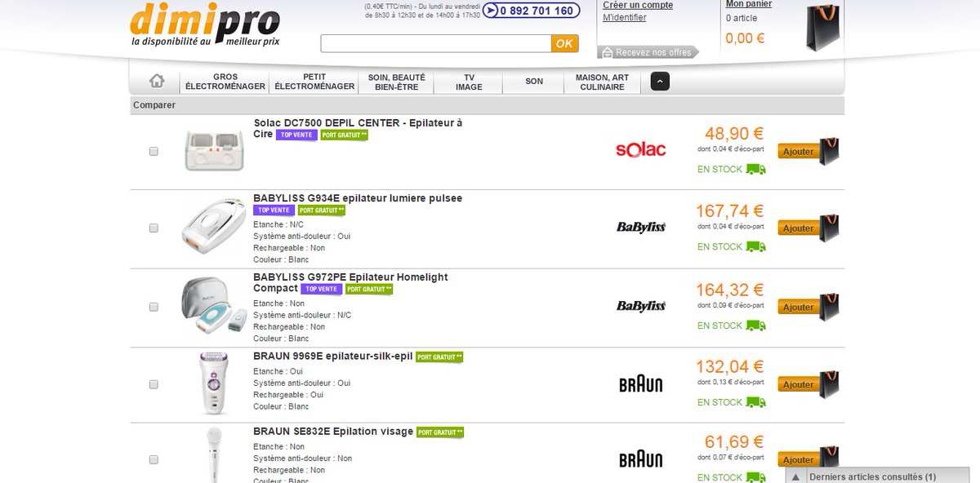Open GROS ÉLECTROMÉNAGER menu

[x=225, y=82]
